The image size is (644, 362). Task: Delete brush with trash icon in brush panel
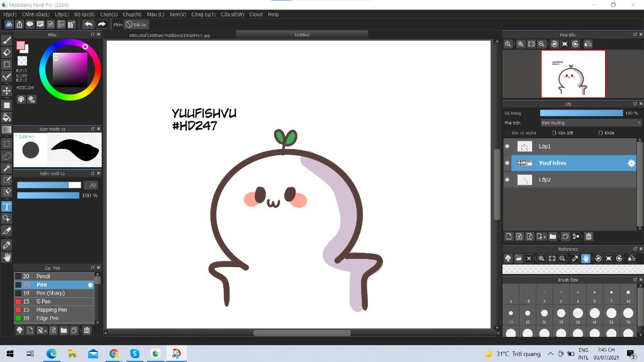pos(87,331)
